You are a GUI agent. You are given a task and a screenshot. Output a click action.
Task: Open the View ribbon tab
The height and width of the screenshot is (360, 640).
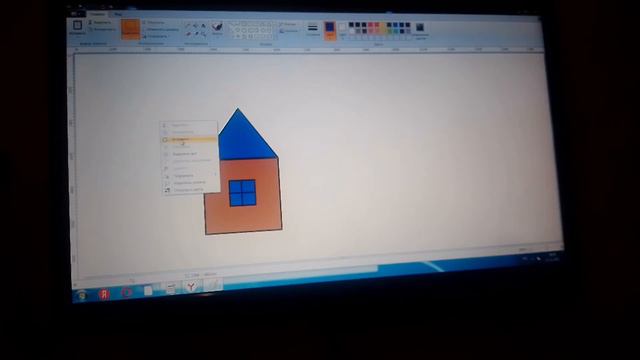point(118,15)
